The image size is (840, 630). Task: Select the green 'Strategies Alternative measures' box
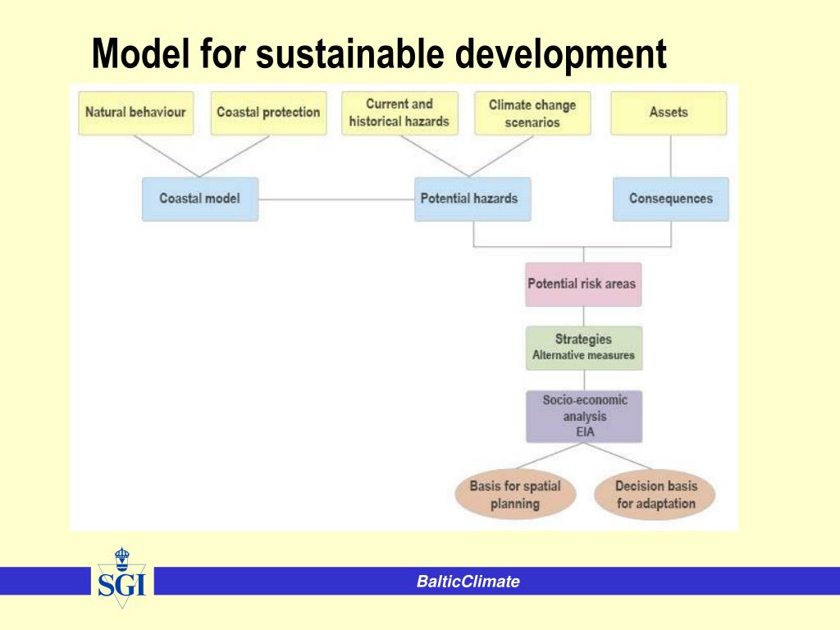coord(584,348)
